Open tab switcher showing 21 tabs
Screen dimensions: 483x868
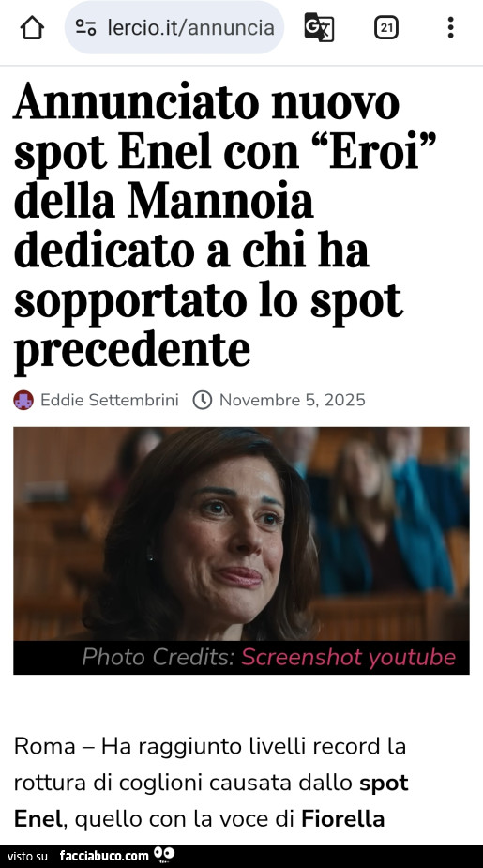(x=386, y=27)
